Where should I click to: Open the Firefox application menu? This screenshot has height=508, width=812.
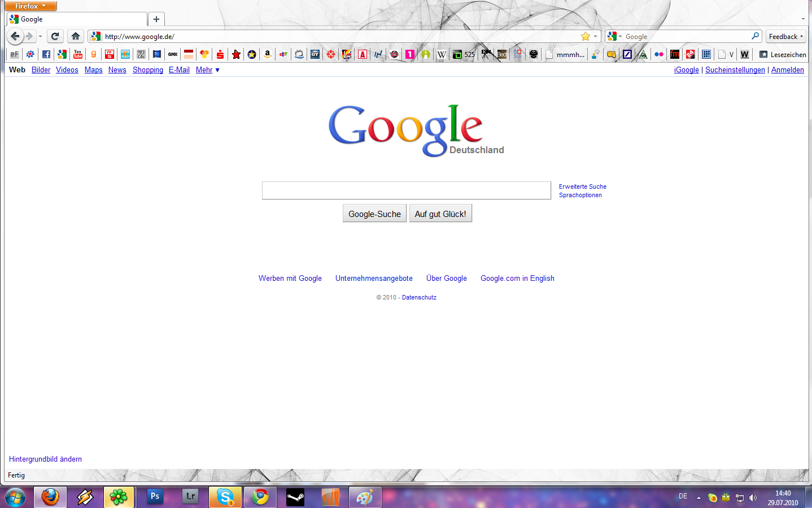coord(30,6)
